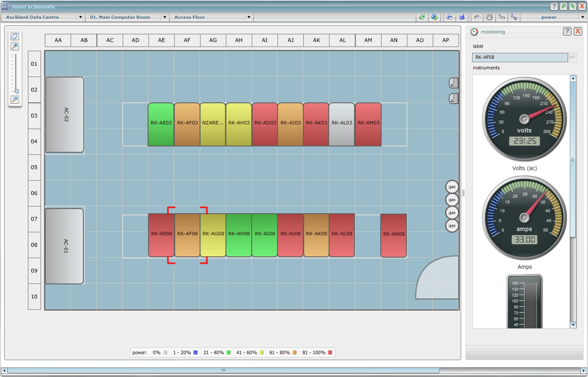Open the gauge monitoring tool in toolbar
The width and height of the screenshot is (588, 377).
(489, 17)
